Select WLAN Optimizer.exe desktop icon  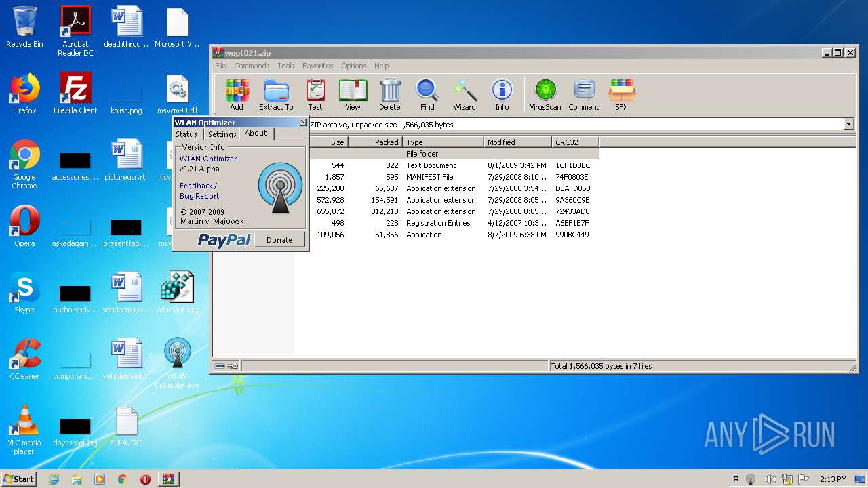click(x=177, y=364)
